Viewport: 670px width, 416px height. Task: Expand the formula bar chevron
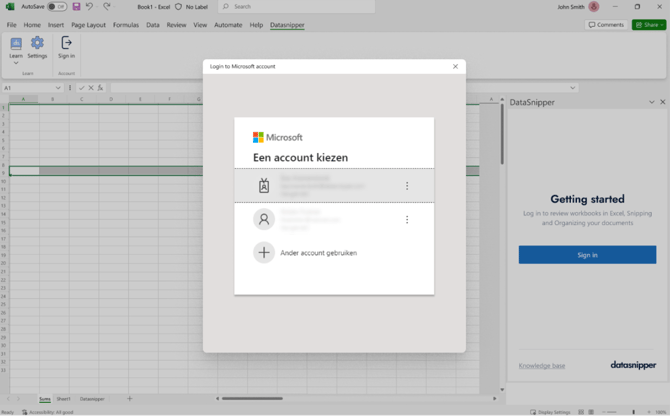pyautogui.click(x=572, y=88)
